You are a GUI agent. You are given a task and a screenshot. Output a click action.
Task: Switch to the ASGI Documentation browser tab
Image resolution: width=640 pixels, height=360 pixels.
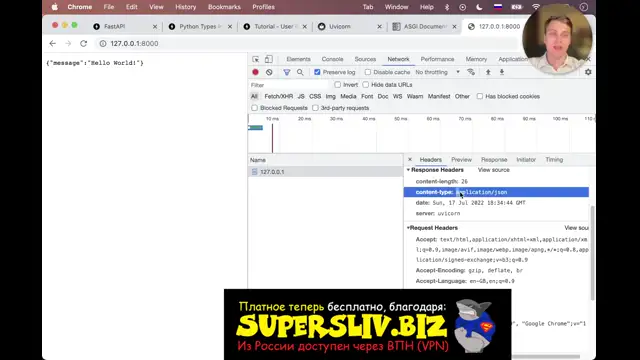[424, 27]
